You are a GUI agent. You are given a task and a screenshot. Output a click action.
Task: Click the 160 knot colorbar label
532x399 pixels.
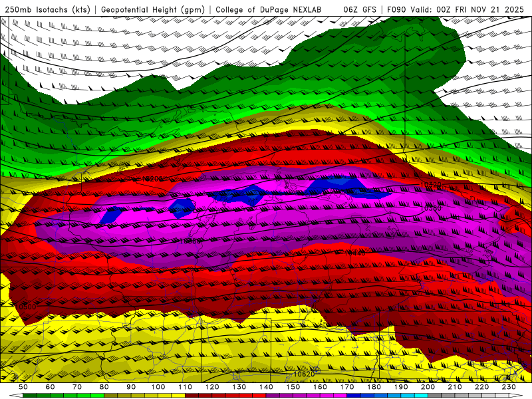[x=320, y=387]
